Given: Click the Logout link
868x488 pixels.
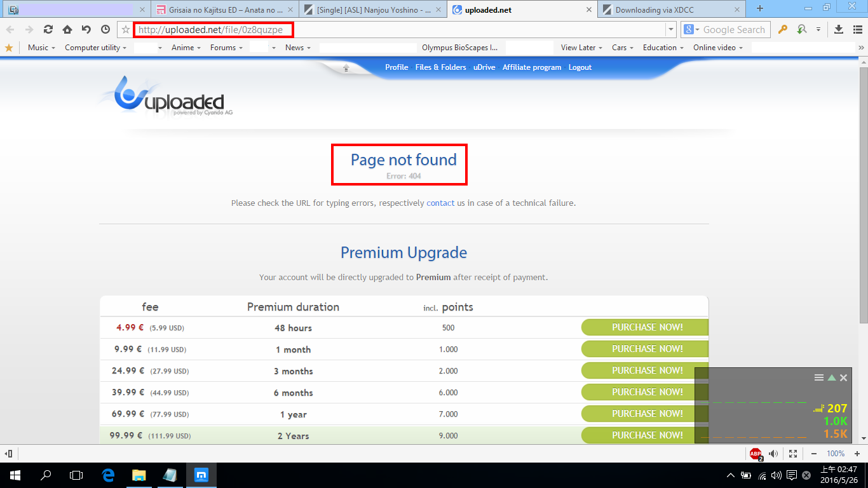Looking at the screenshot, I should tap(580, 67).
